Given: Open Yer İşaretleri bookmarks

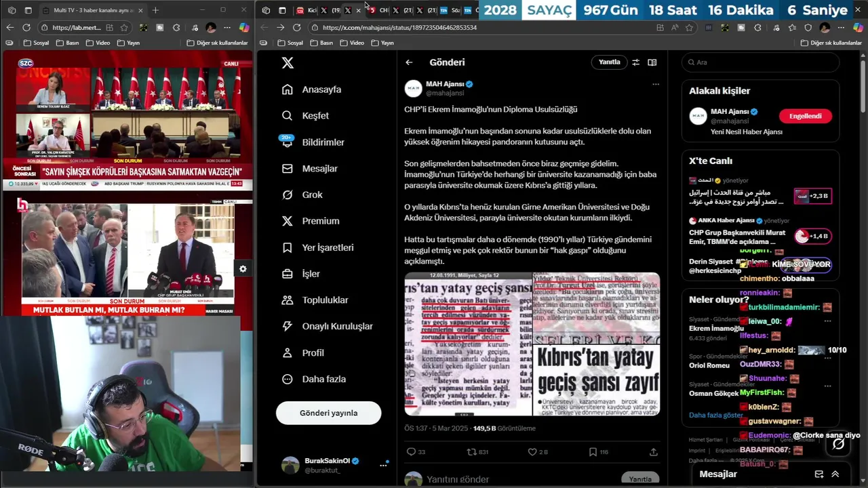Looking at the screenshot, I should point(317,247).
